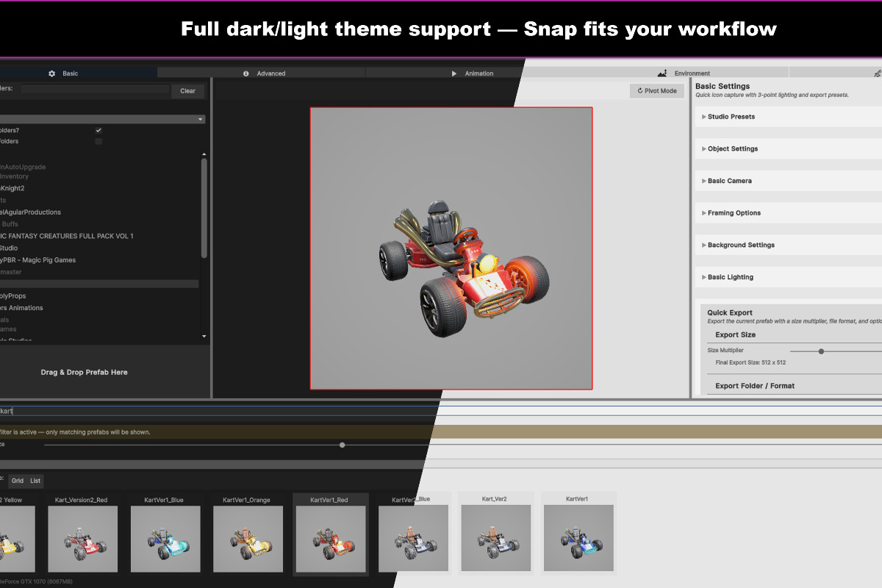Screen dimensions: 882x588
Task: Expand the Background Settings section
Action: (x=740, y=245)
